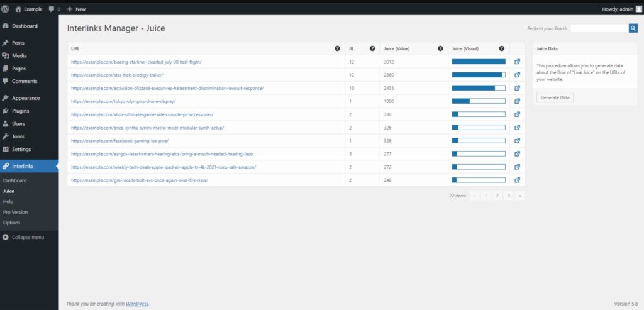Focus the Perform your Search field
Image resolution: width=644 pixels, height=310 pixels.
tap(599, 28)
